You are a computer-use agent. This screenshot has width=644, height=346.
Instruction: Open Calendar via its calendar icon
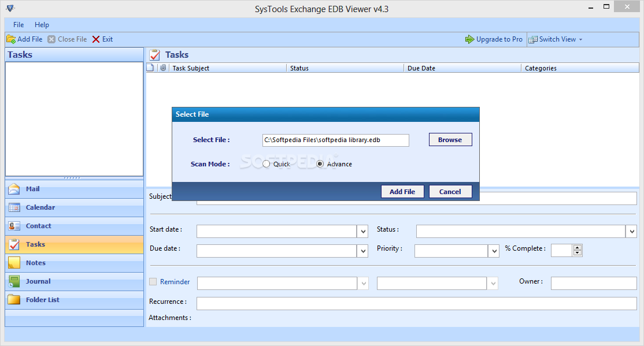14,207
